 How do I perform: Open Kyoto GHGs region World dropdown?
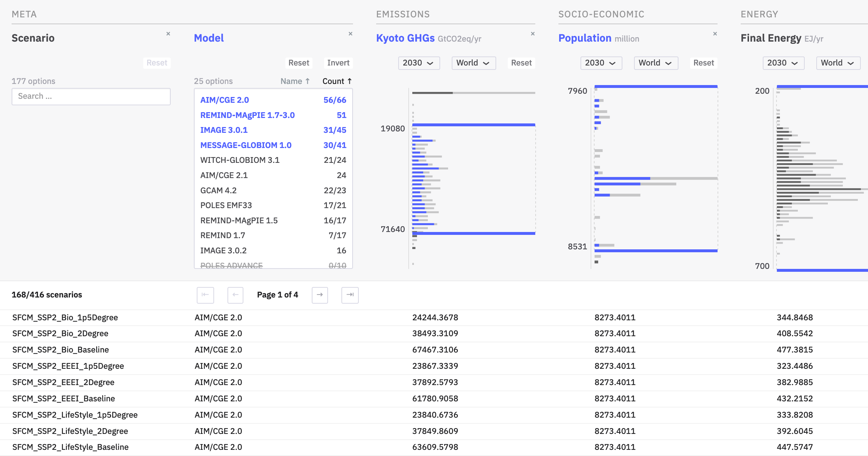pos(473,63)
